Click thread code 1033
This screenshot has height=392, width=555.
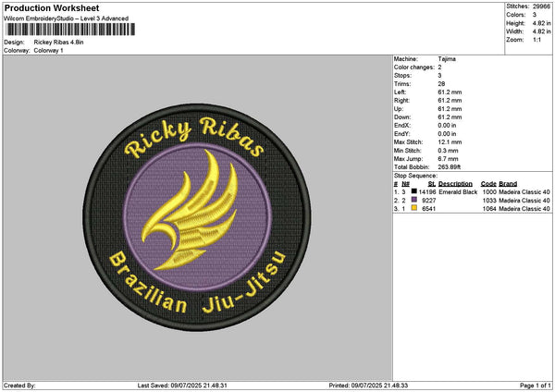pyautogui.click(x=489, y=201)
